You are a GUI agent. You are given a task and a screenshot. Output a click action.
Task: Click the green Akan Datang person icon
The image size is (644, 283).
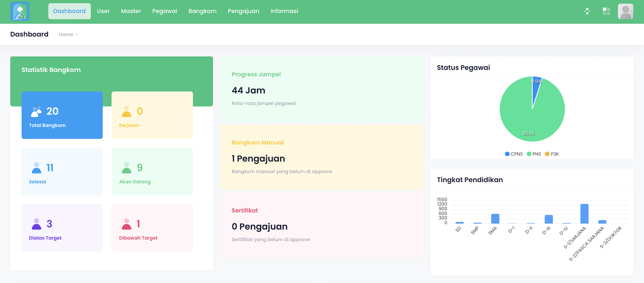pyautogui.click(x=126, y=168)
